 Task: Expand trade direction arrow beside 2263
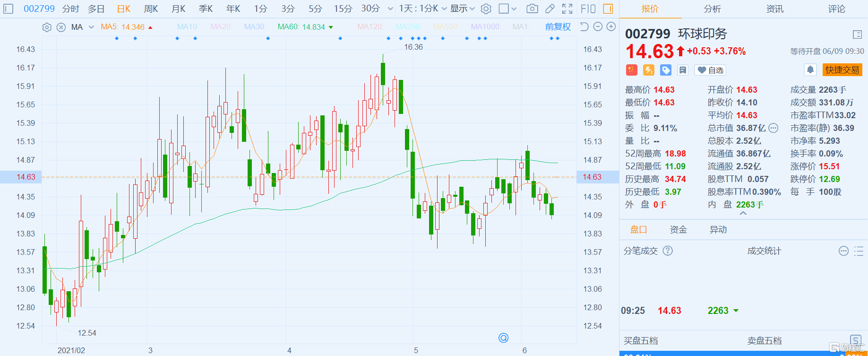click(736, 311)
